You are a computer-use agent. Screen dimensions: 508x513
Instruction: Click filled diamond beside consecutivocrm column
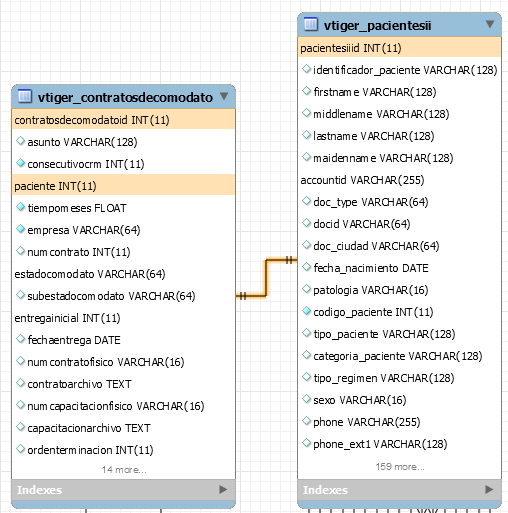pos(20,163)
